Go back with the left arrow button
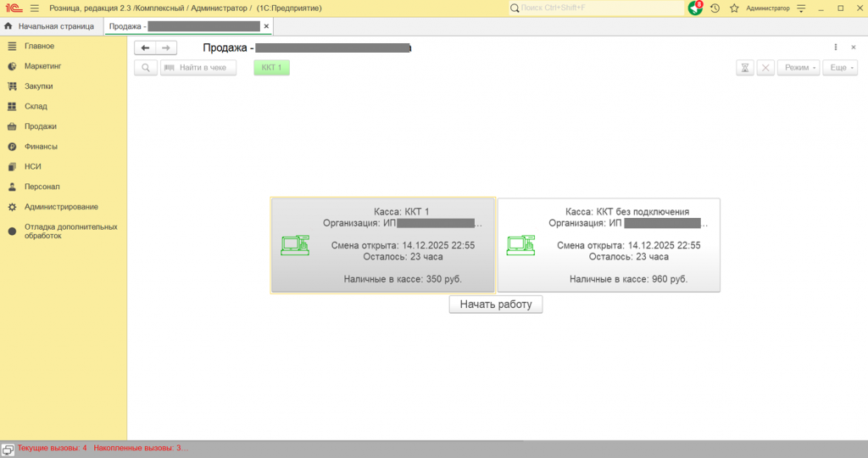The image size is (868, 458). coord(145,47)
